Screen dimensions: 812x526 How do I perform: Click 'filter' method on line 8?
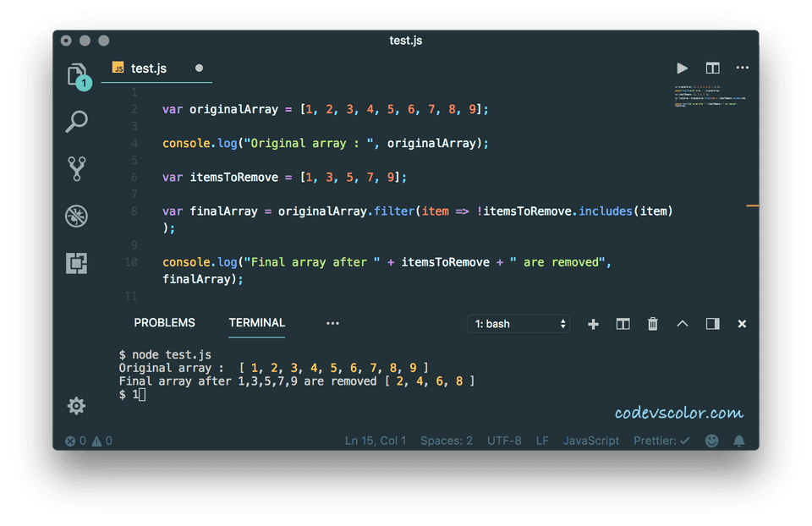click(394, 211)
